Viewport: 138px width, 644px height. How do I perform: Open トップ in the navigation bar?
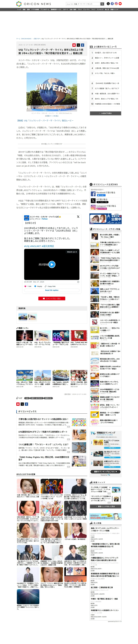[19, 10]
